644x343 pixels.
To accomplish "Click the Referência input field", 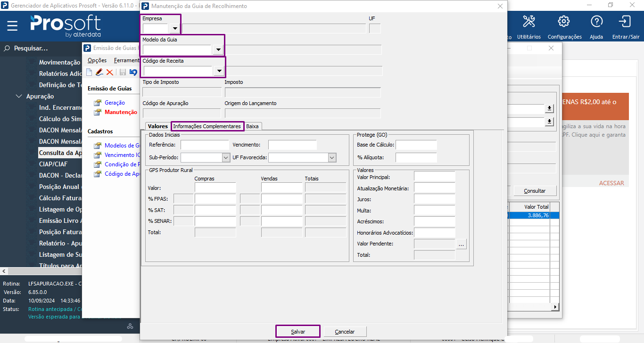I will point(204,145).
